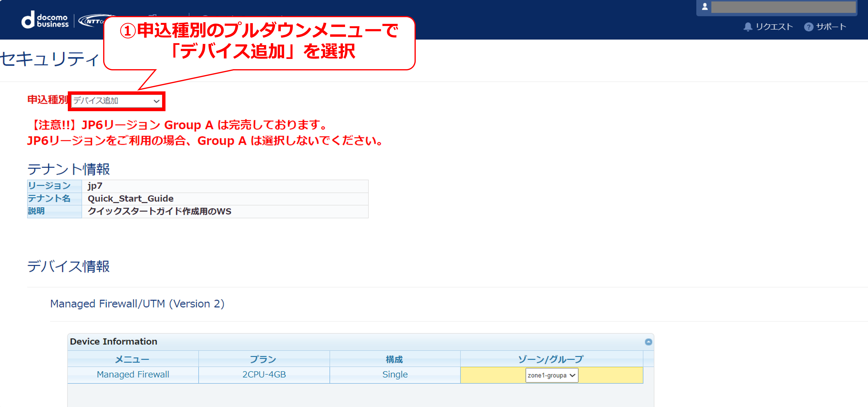The height and width of the screenshot is (407, 868).
Task: Click the デバイス情報 heading
Action: pos(68,266)
